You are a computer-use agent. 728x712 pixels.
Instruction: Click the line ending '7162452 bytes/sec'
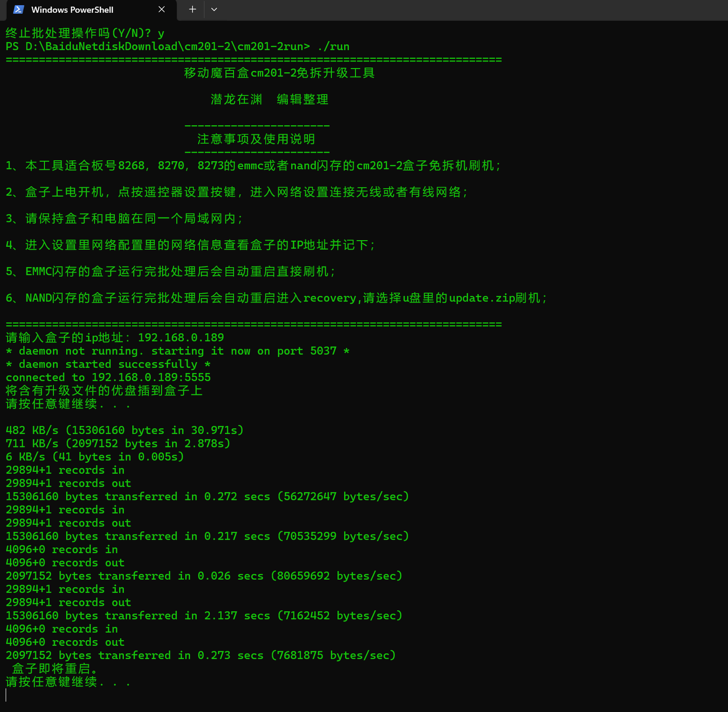coord(204,615)
